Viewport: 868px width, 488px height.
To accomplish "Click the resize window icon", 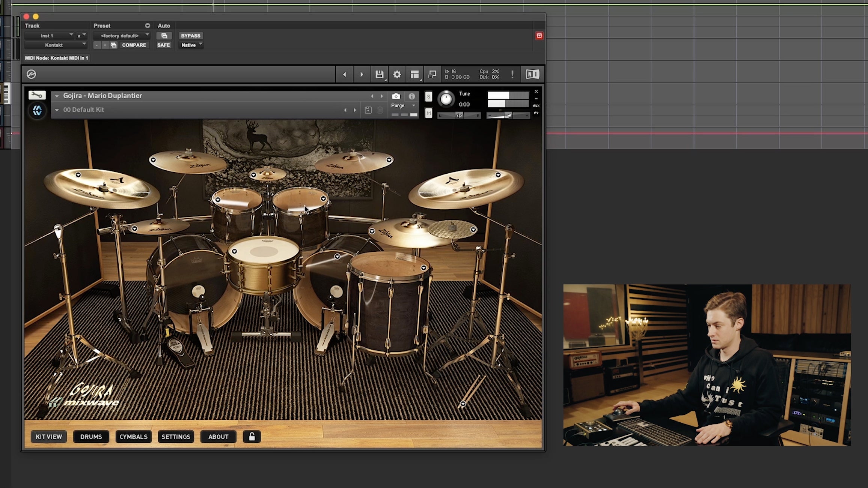I will [432, 74].
